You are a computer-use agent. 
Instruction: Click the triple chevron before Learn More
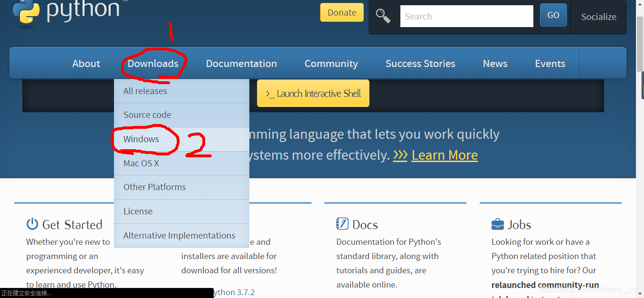pos(400,155)
